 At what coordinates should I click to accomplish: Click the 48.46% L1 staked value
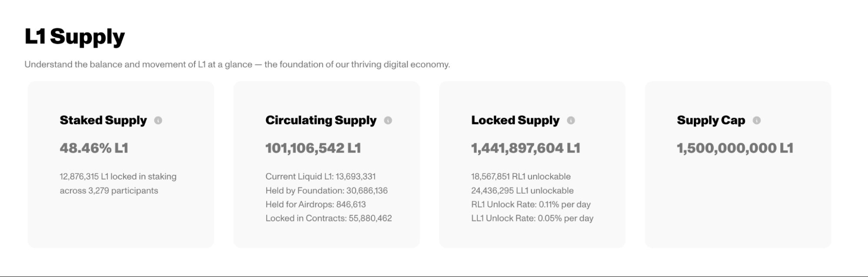(94, 148)
